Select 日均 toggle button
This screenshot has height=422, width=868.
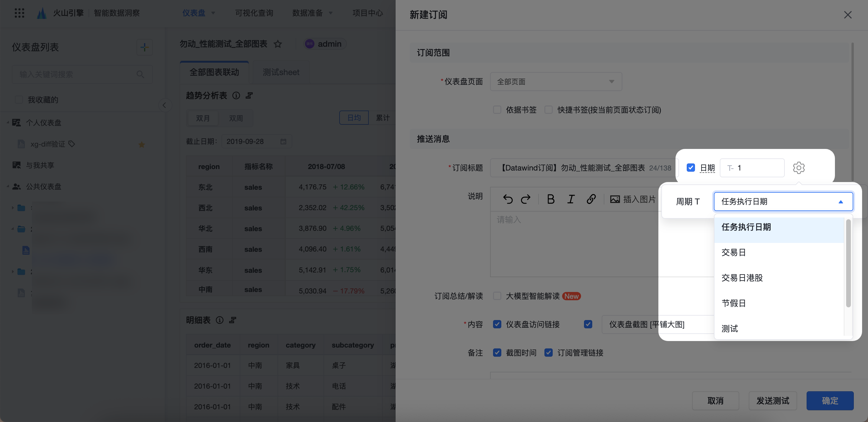354,118
